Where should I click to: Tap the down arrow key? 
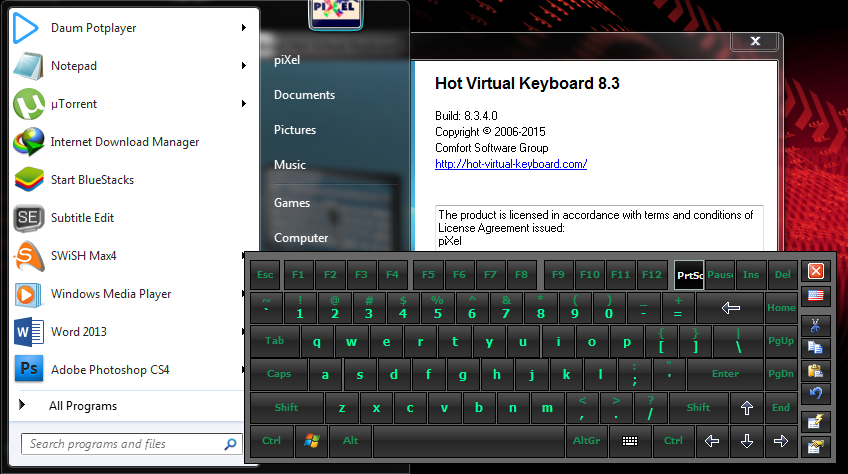[747, 441]
